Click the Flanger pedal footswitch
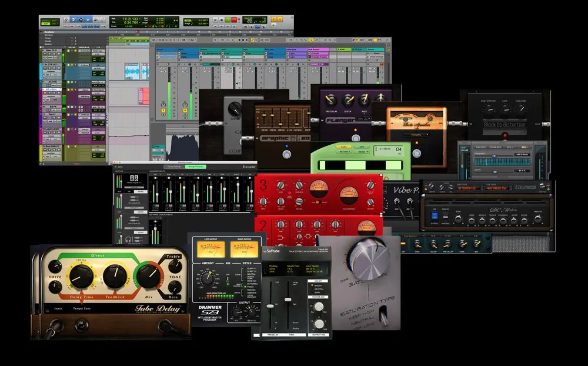 click(356, 138)
